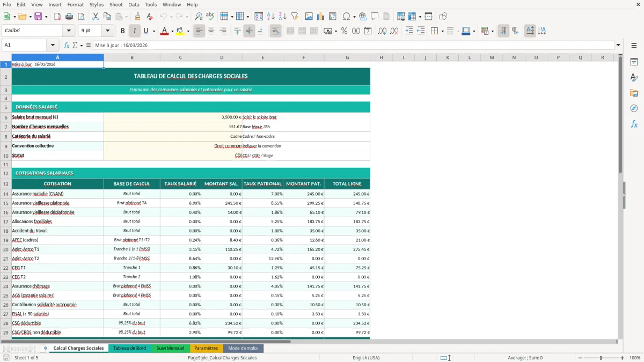
Task: Switch to Tableau de Bord sheet tab
Action: coord(129,349)
